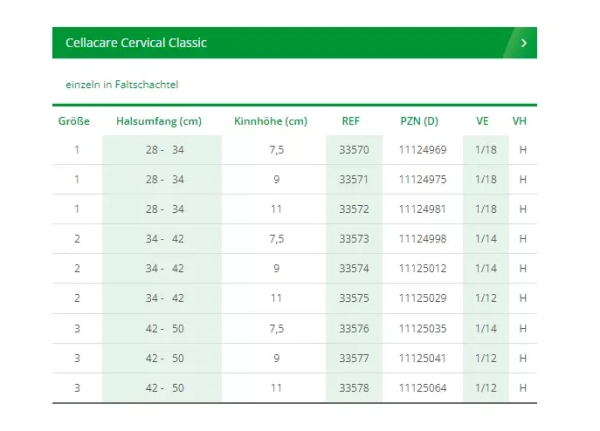Click the Halsumfang (cm) column header
Screen dimensions: 600x431
(159, 121)
